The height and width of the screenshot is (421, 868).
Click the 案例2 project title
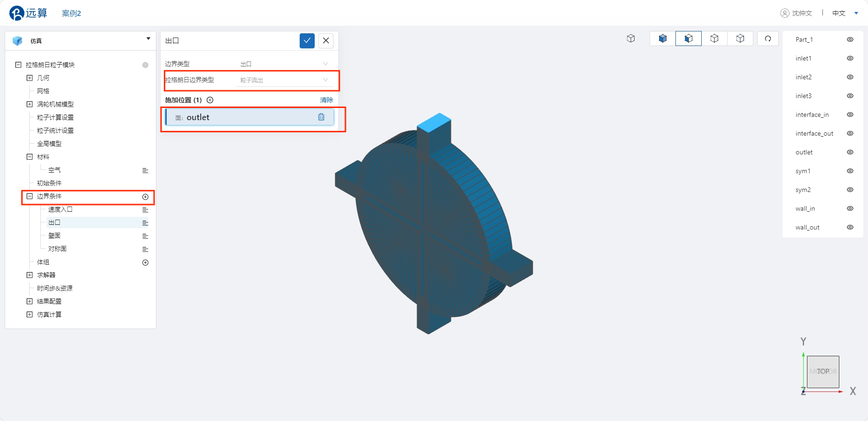pos(71,13)
